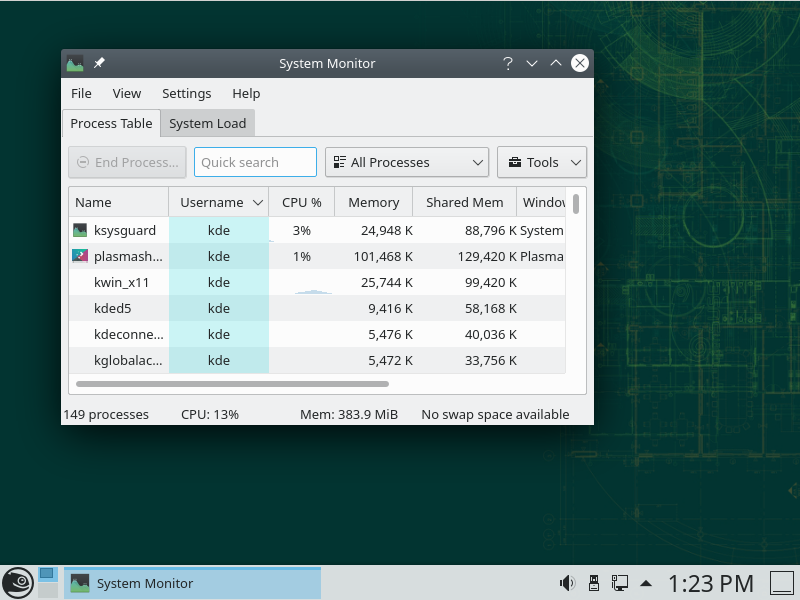
Task: Click the End Process button
Action: point(127,162)
